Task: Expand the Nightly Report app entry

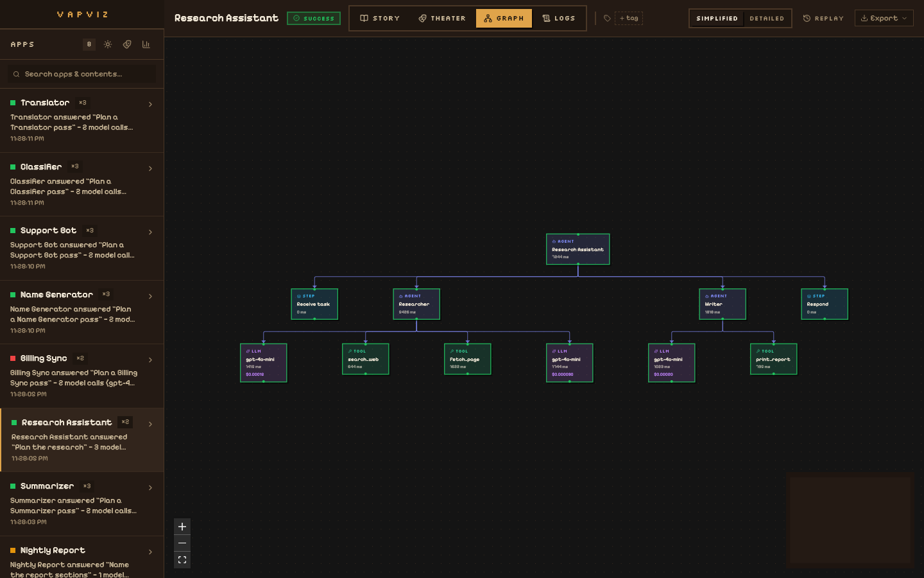Action: coord(150,552)
